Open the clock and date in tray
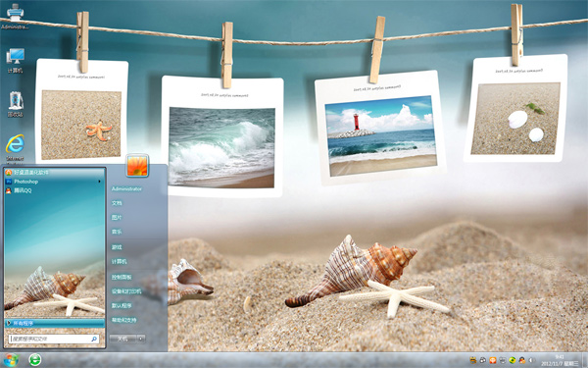Viewport: 588px width, 368px height. click(x=560, y=360)
